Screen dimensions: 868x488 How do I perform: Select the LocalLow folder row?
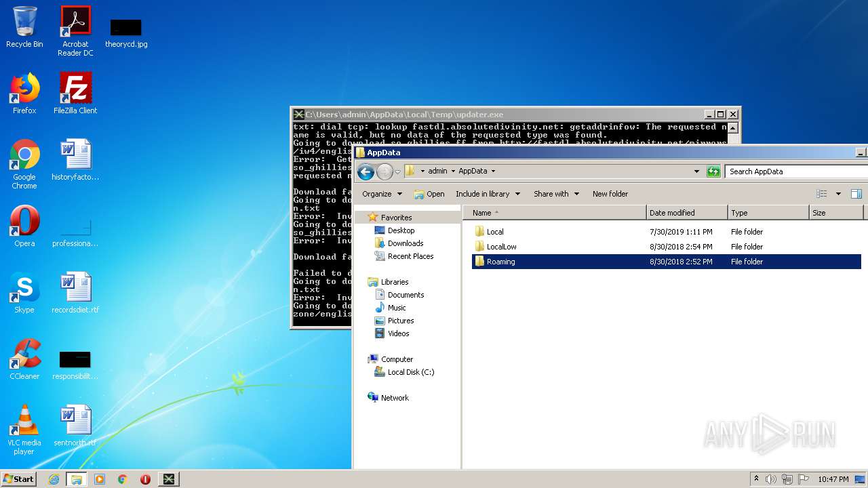point(667,247)
